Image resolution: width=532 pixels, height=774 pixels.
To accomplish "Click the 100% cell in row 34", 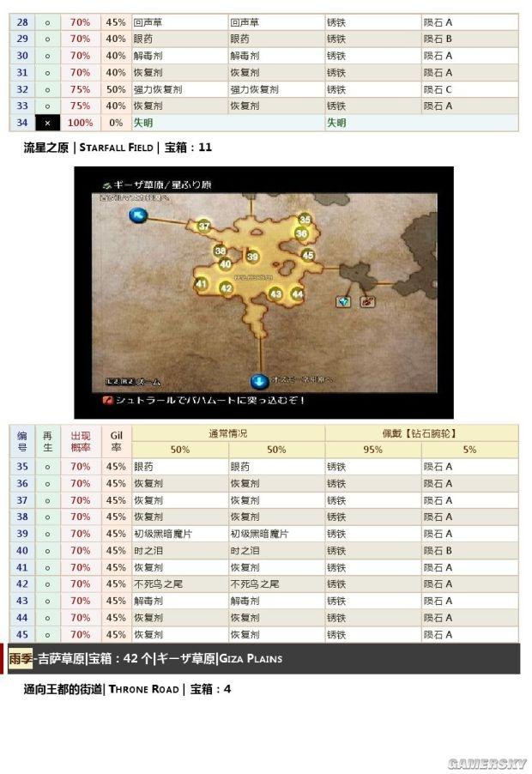I will point(81,123).
